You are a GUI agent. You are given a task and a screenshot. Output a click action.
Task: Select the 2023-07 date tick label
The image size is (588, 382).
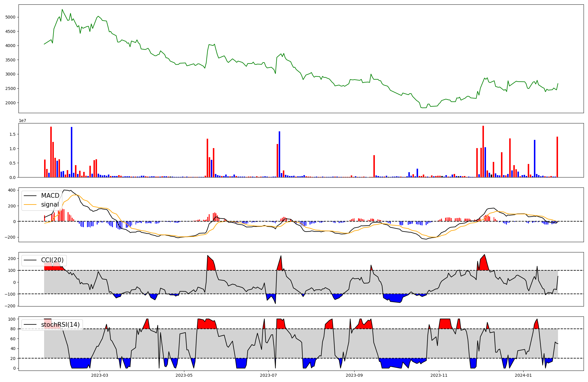point(268,375)
